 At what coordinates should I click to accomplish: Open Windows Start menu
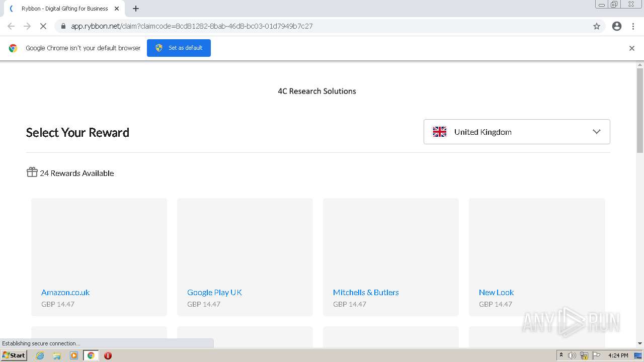pos(14,355)
